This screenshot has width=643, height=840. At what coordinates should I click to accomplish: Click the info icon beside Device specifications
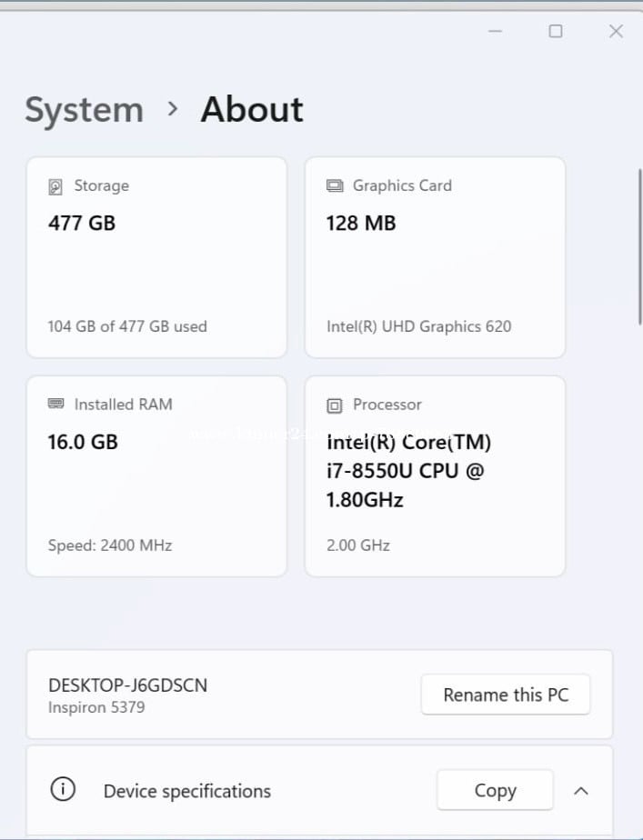[63, 790]
